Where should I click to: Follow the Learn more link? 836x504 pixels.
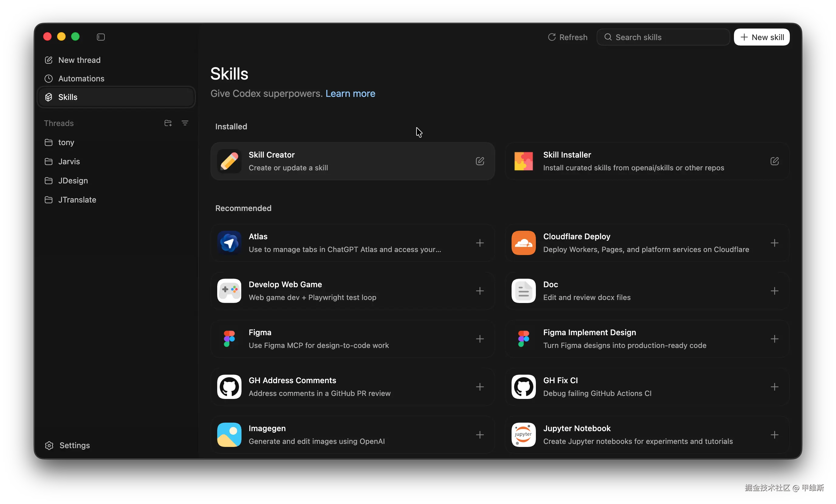[x=350, y=94]
